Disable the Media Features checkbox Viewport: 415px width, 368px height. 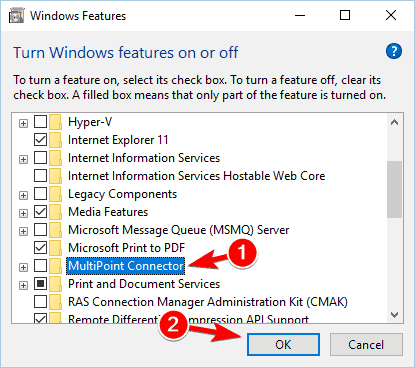coord(40,212)
